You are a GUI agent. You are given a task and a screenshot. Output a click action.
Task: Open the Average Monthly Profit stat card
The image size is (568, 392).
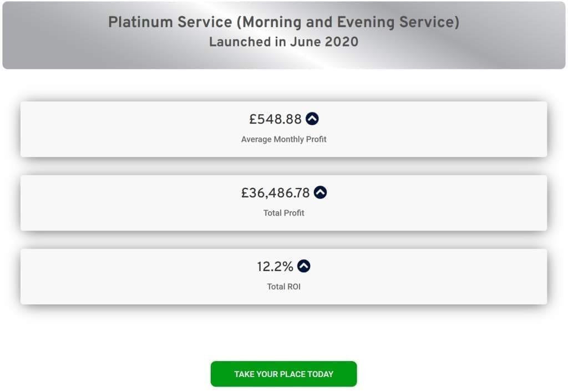pos(283,129)
